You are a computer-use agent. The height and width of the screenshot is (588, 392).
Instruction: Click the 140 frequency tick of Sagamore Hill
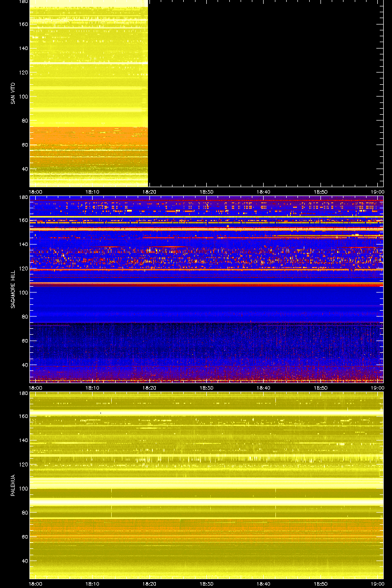point(24,245)
